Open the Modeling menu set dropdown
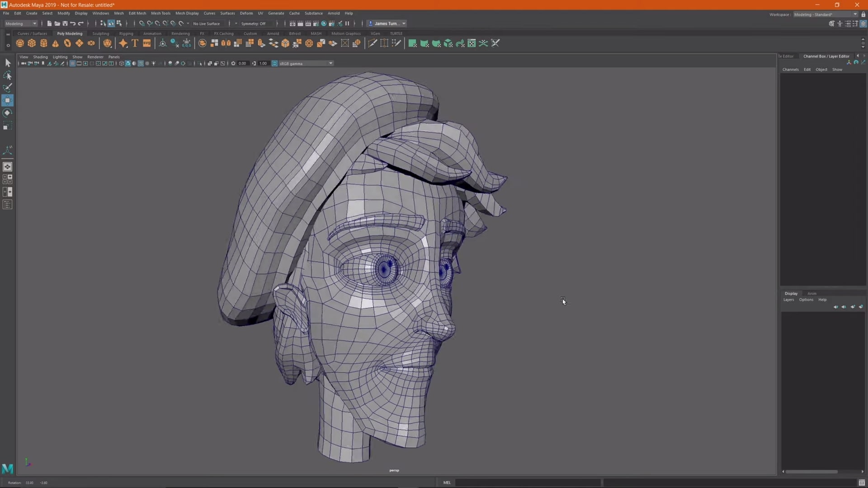The image size is (868, 488). pyautogui.click(x=21, y=23)
